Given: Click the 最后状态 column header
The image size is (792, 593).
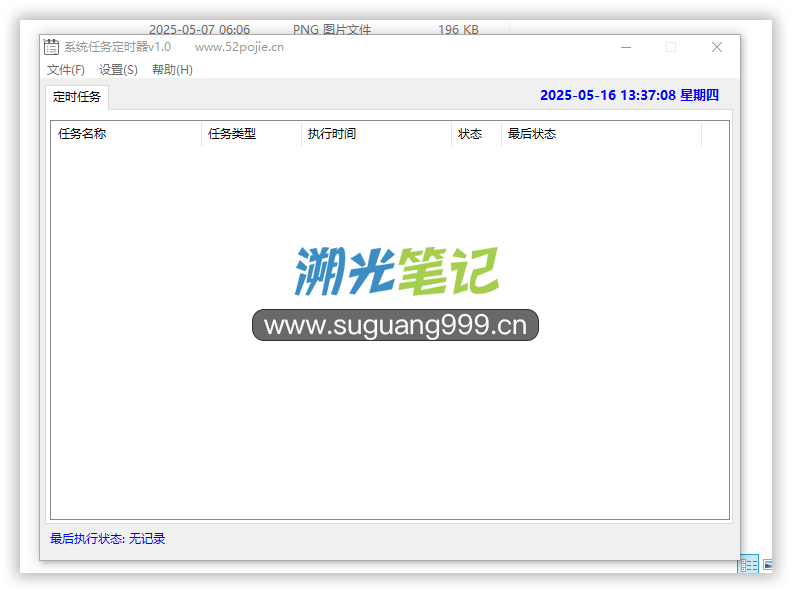Looking at the screenshot, I should point(601,134).
